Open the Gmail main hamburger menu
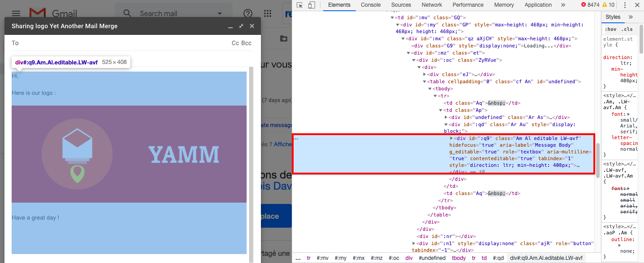The height and width of the screenshot is (263, 644). click(16, 13)
